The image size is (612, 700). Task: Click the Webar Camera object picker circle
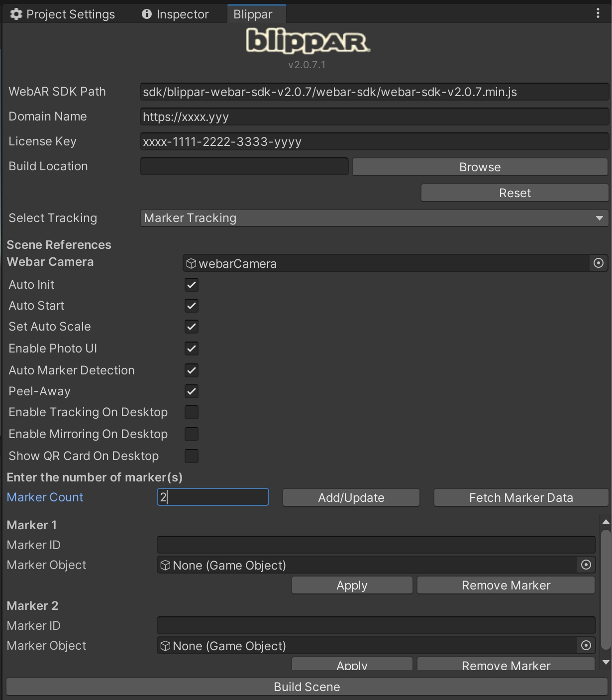598,263
